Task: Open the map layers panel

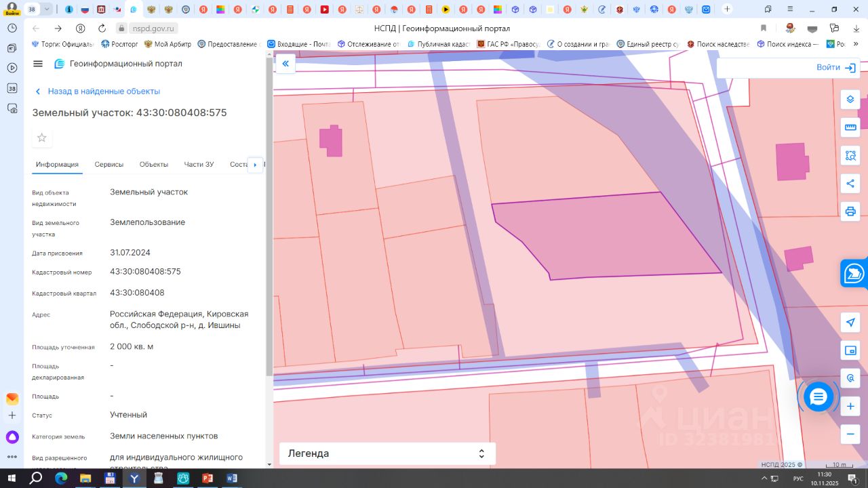Action: (850, 100)
